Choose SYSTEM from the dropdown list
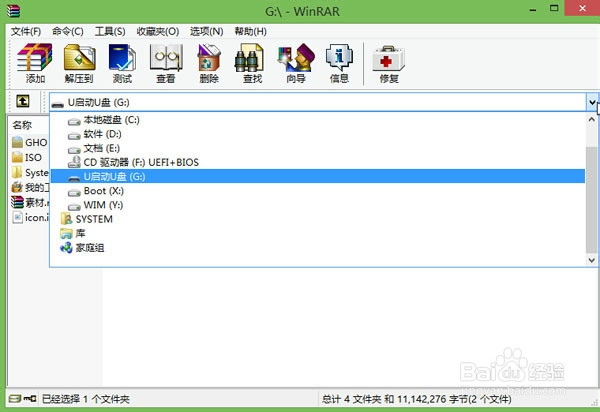The width and height of the screenshot is (600, 412). pyautogui.click(x=318, y=219)
